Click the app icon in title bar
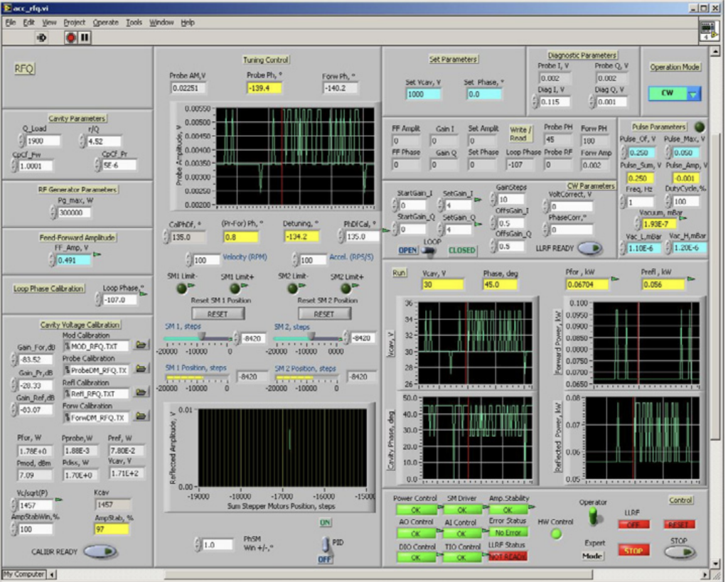This screenshot has height=582, width=728. tap(7, 8)
